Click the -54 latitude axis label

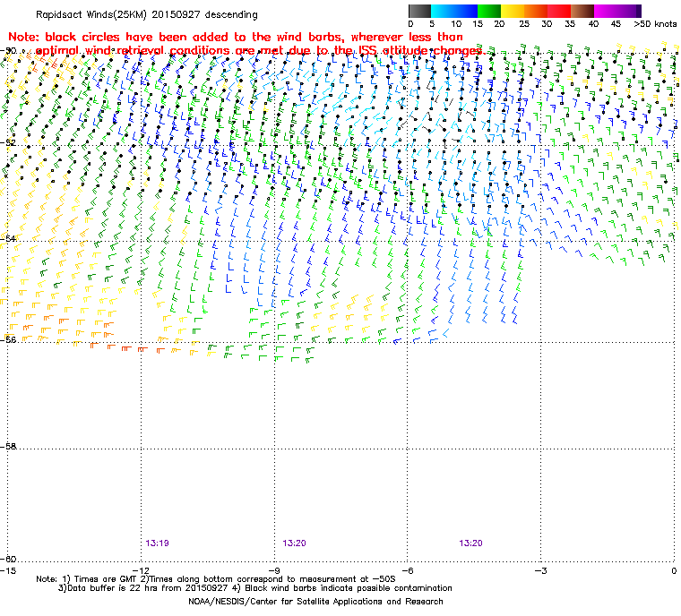pos(8,238)
